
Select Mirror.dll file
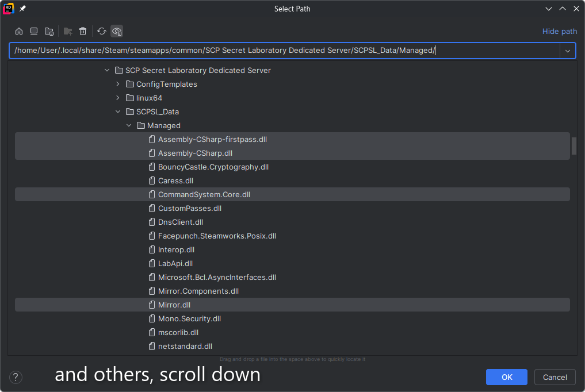292,305
